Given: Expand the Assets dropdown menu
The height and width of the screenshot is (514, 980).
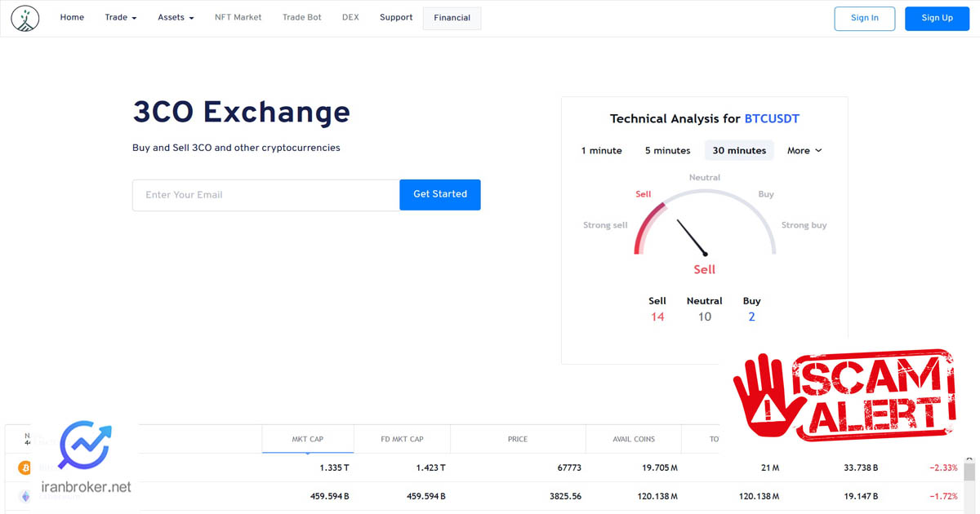Looking at the screenshot, I should pyautogui.click(x=176, y=18).
